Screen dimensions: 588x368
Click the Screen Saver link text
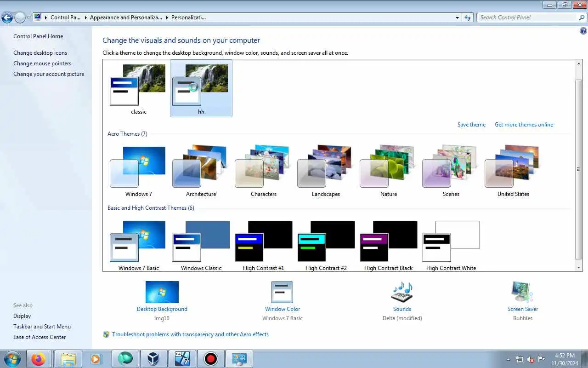(x=523, y=309)
